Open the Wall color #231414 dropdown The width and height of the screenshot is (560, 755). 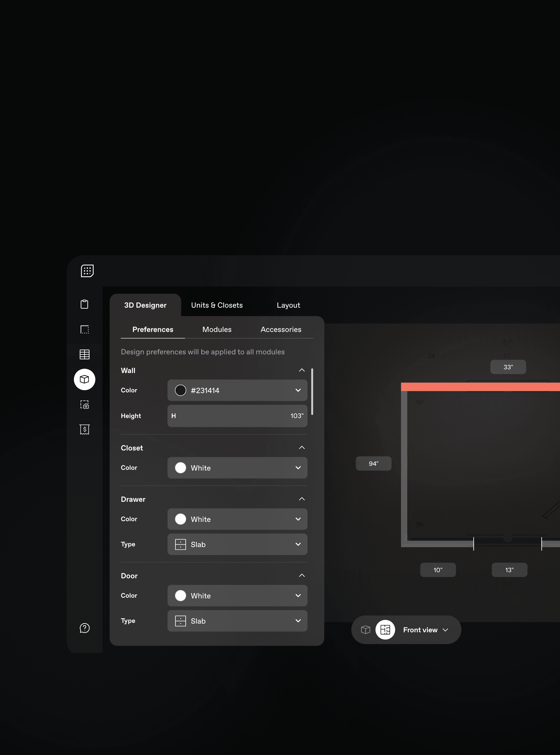tap(237, 390)
